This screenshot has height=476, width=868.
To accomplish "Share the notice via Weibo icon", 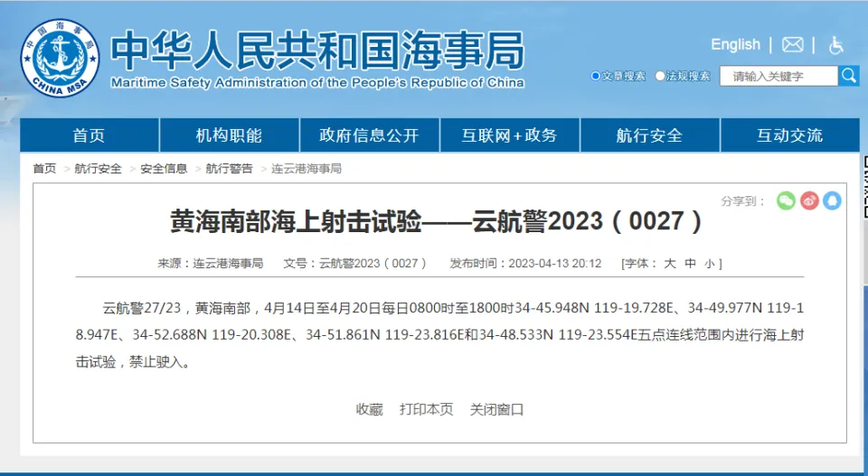I will 809,201.
